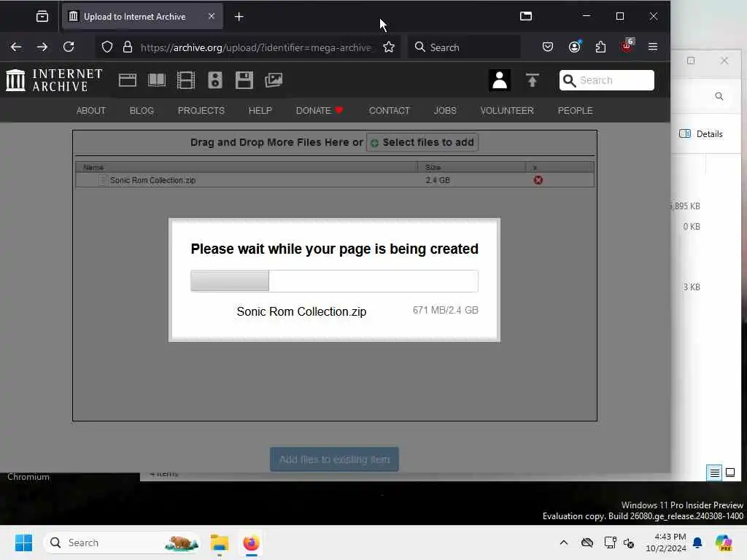Open the DONATE navigation link
The image size is (747, 560).
[320, 111]
